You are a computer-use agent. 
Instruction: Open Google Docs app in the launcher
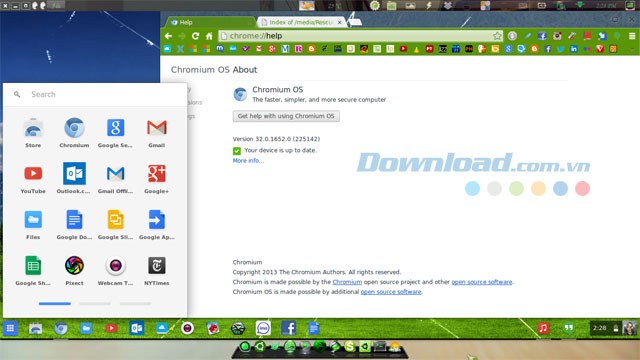click(x=74, y=224)
